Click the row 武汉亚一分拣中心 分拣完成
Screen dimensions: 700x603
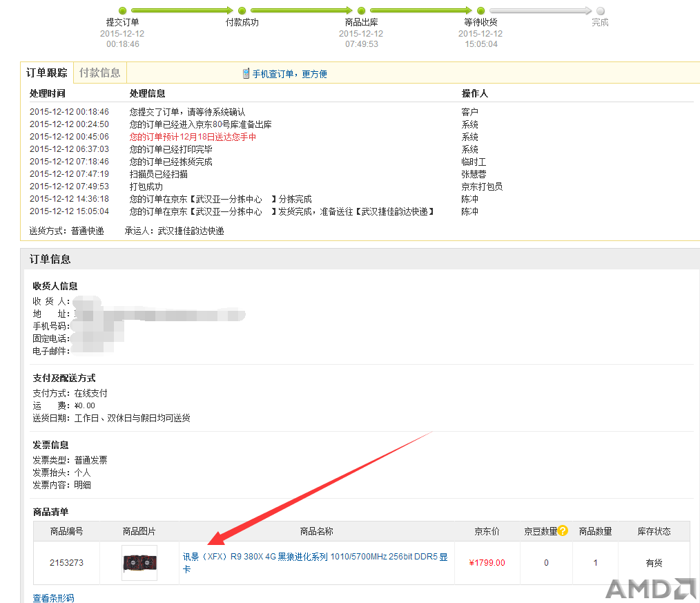(220, 199)
